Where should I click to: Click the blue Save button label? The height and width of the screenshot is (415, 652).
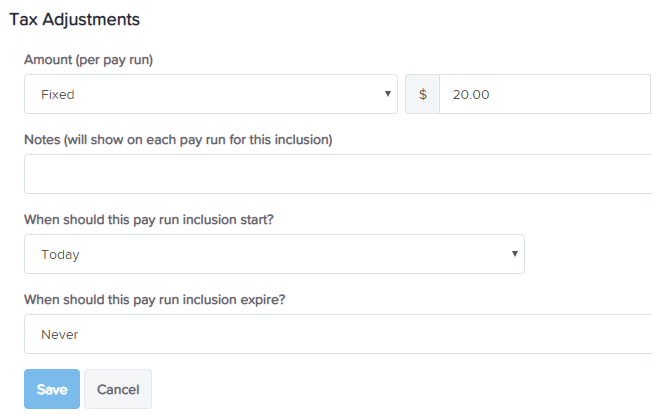point(52,389)
